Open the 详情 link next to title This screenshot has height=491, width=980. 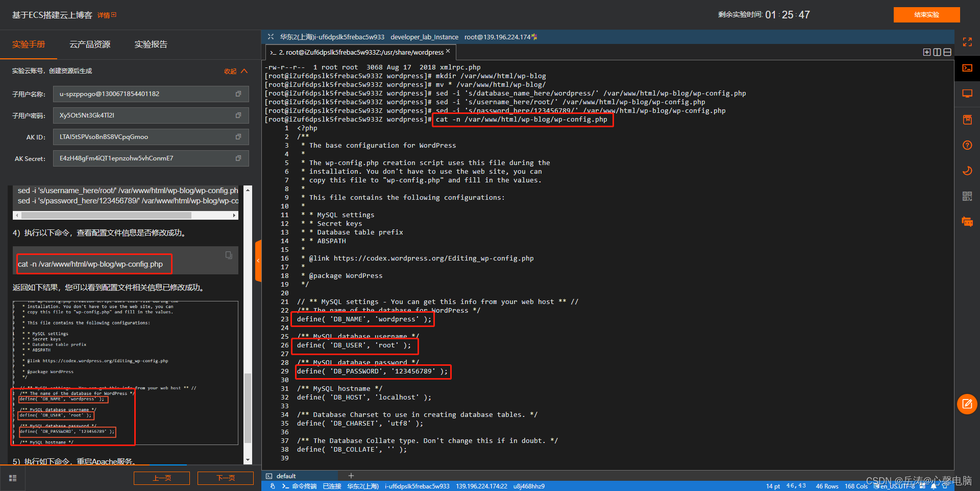(107, 15)
